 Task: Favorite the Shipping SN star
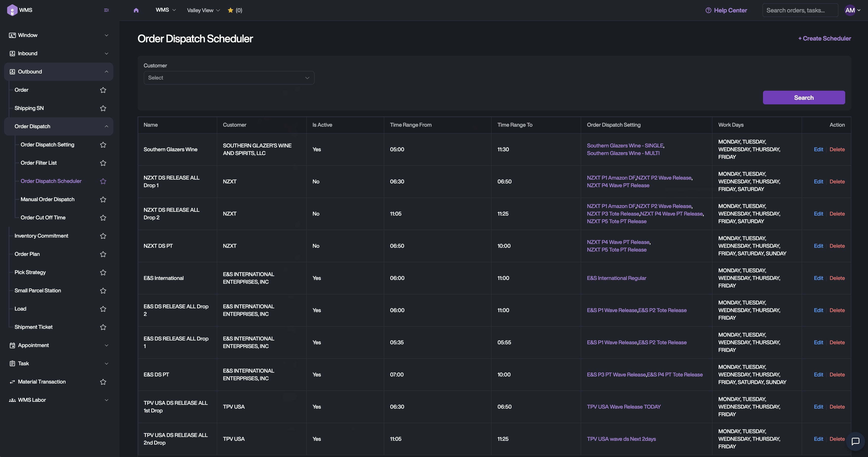tap(103, 108)
